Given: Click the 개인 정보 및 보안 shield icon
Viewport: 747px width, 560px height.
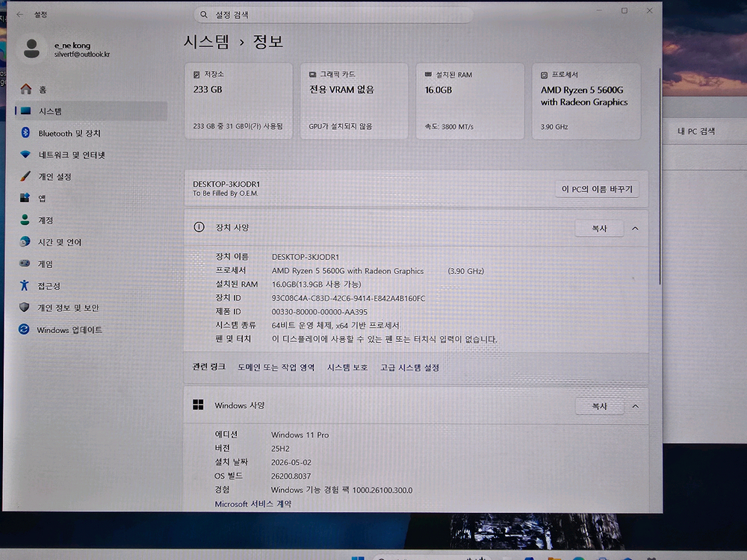Looking at the screenshot, I should click(25, 307).
